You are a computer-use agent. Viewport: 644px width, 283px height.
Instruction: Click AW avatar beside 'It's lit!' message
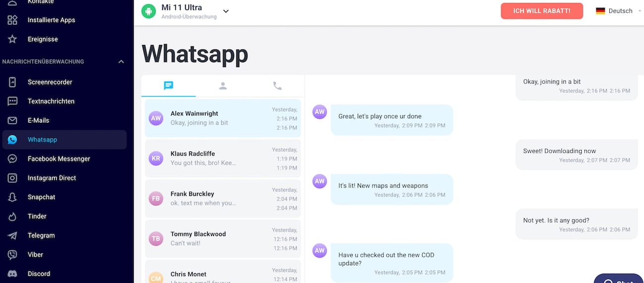click(x=320, y=181)
